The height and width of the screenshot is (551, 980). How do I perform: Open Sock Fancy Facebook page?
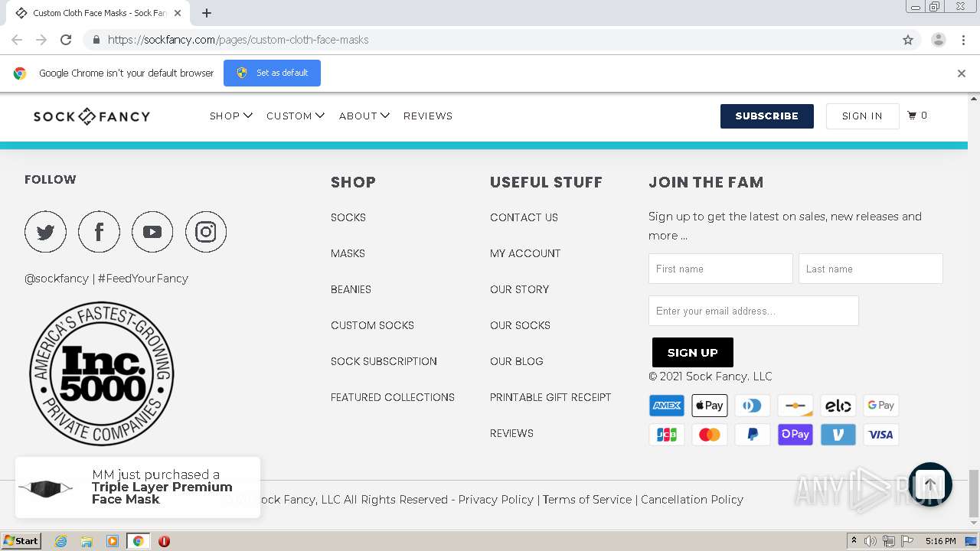click(99, 232)
